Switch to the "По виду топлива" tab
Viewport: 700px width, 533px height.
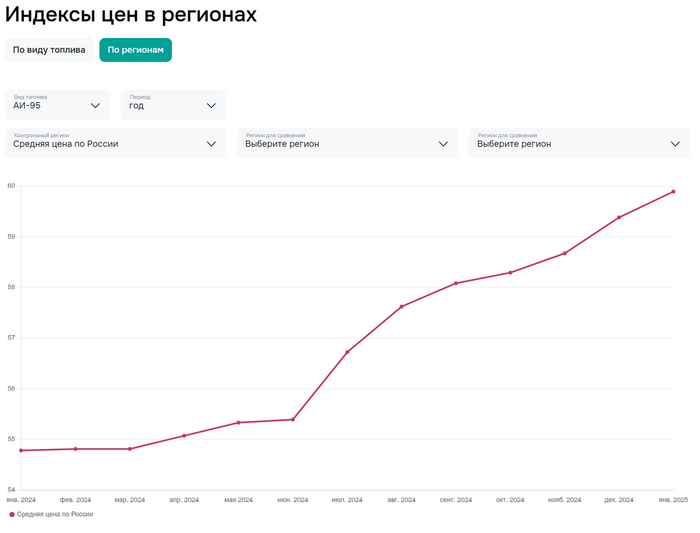(49, 49)
